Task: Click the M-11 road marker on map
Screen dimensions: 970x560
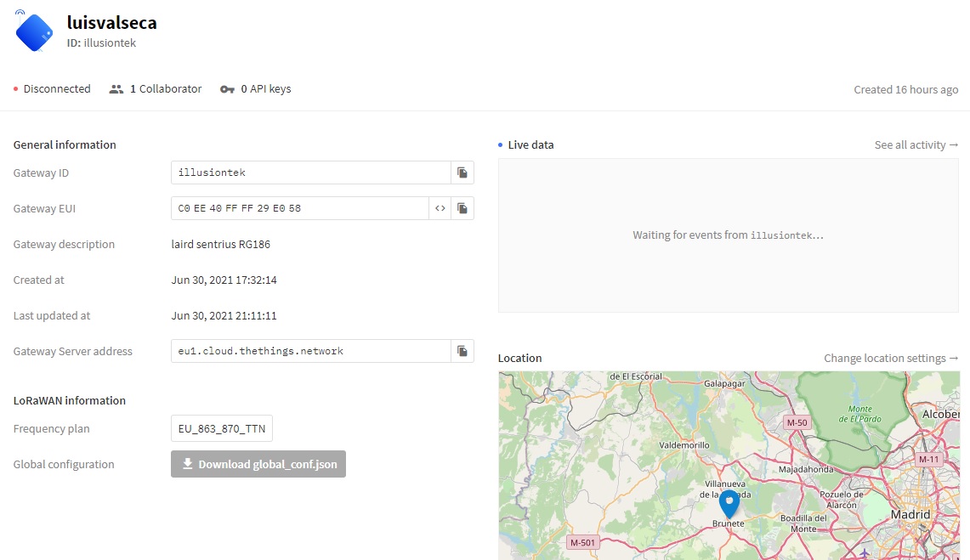Action: click(928, 459)
